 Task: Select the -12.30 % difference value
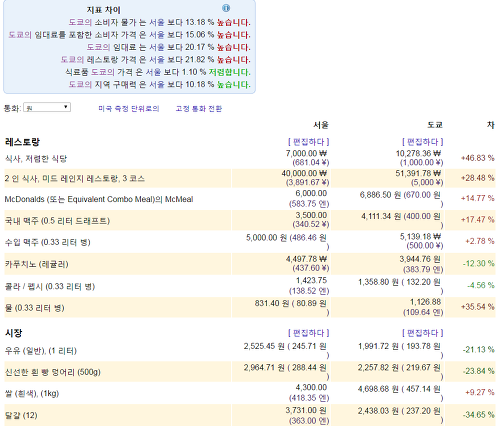[x=479, y=263]
